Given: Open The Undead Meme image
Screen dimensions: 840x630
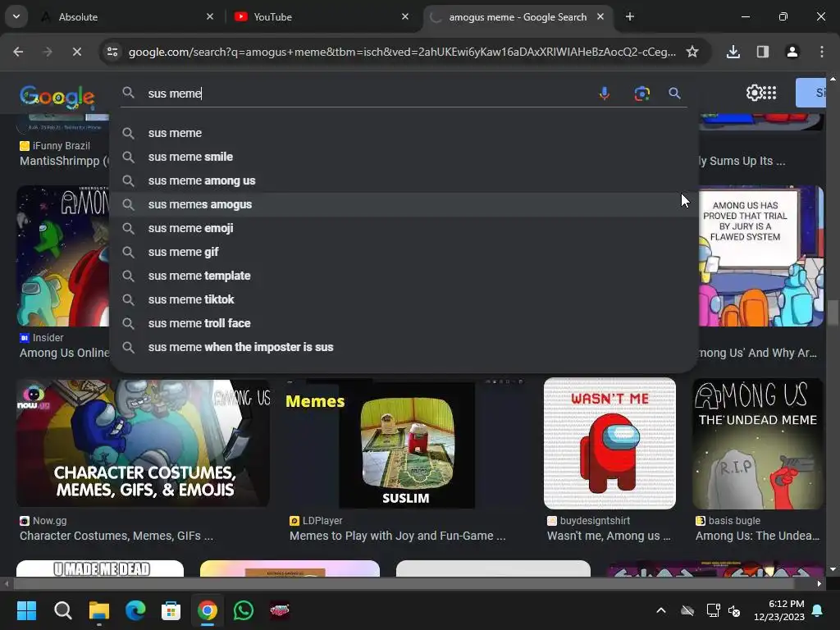Looking at the screenshot, I should point(757,443).
